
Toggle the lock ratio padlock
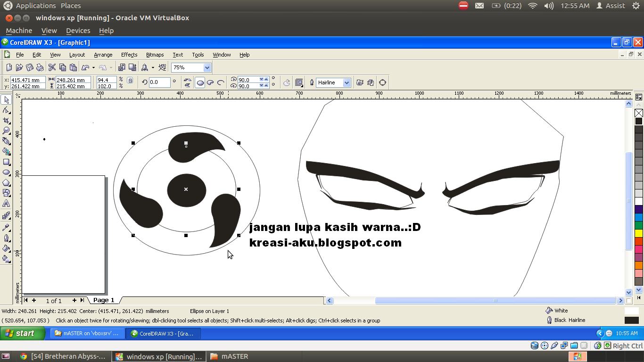pos(130,80)
